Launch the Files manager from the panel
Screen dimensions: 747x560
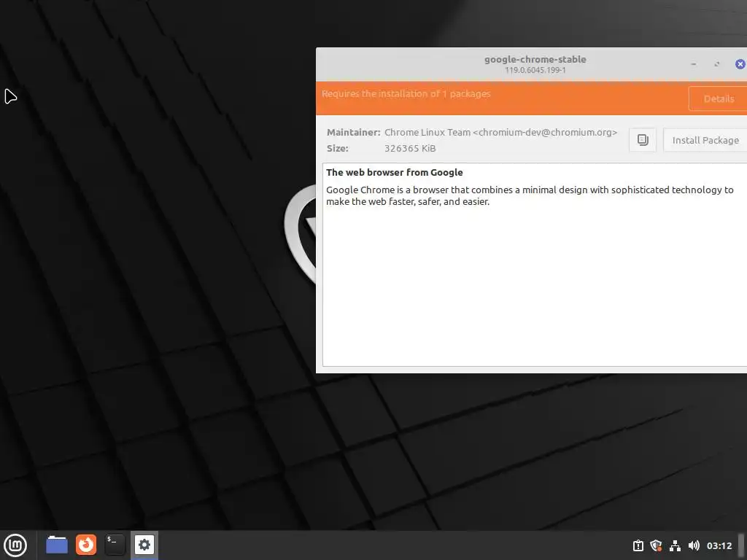click(x=57, y=545)
